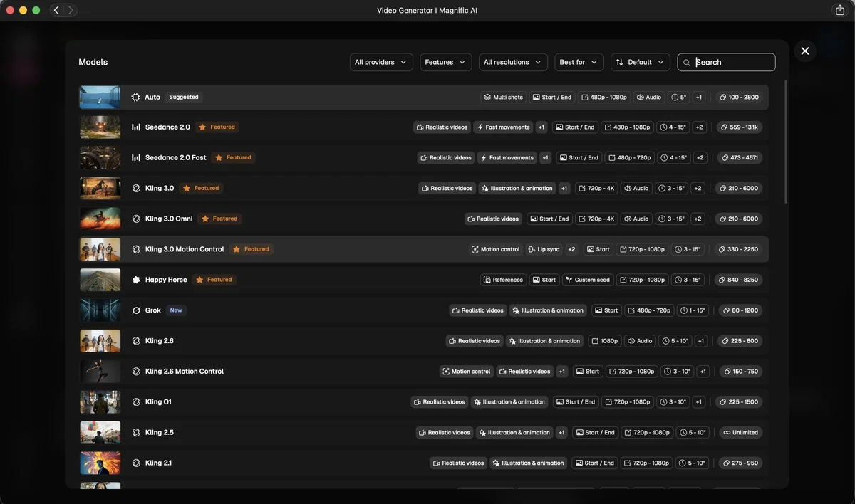Image resolution: width=855 pixels, height=504 pixels.
Task: Click the Auto model gear icon
Action: point(135,97)
